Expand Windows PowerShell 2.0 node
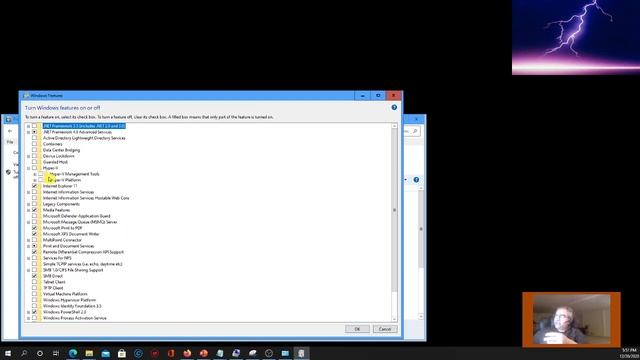The image size is (640, 360). click(29, 312)
